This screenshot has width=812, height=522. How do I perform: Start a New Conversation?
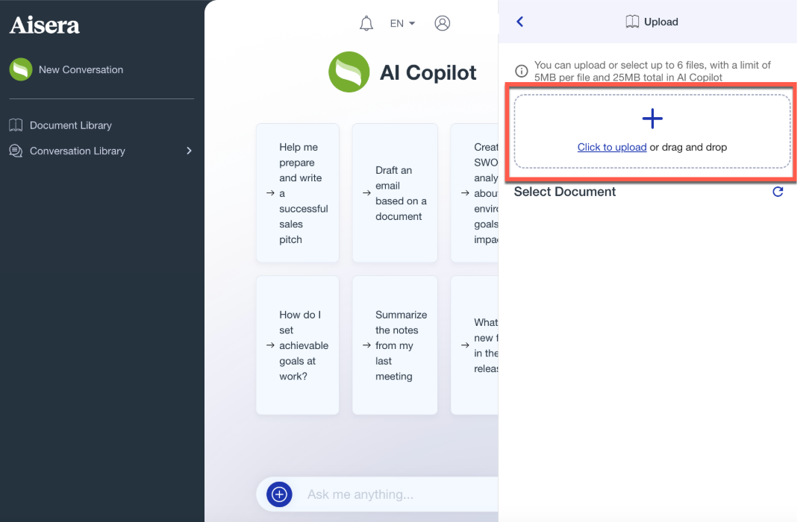pos(81,69)
